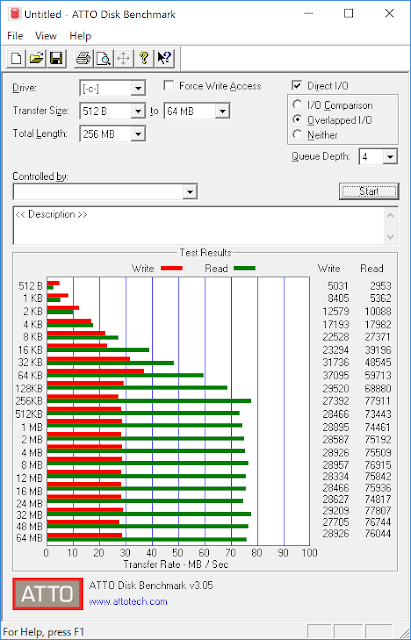
Task: Click inside the Description text field
Action: [x=199, y=225]
